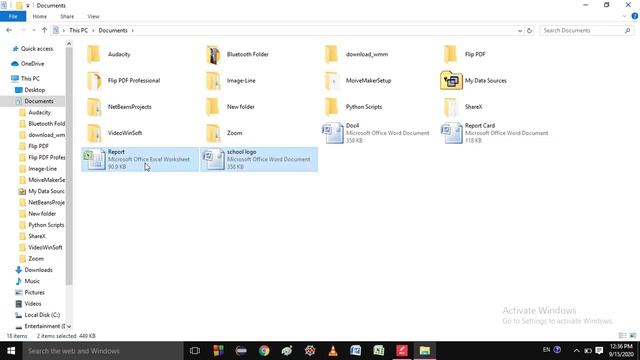Select Pictures in navigation pane
640x360 pixels.
[x=34, y=292]
